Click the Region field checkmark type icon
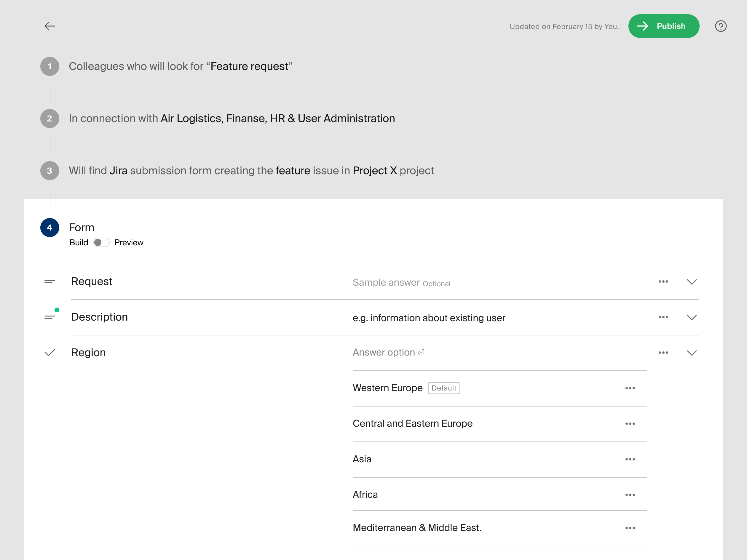 (x=50, y=352)
